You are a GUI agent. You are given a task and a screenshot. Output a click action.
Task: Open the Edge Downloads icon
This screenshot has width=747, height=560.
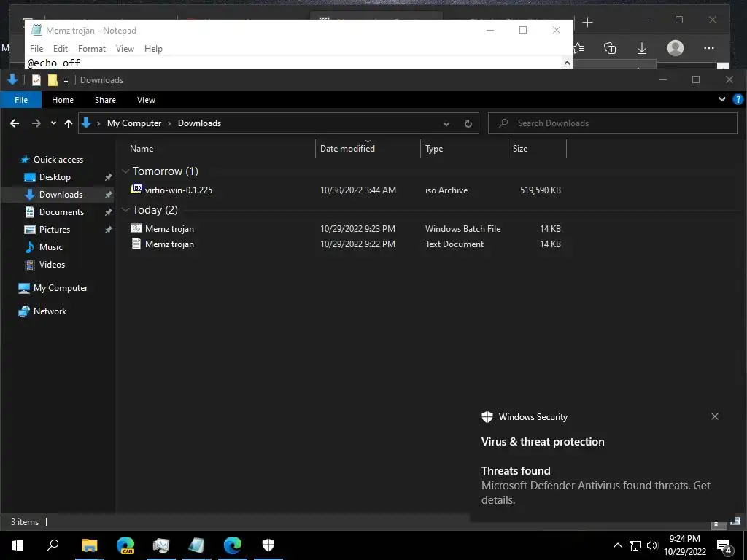pos(642,48)
